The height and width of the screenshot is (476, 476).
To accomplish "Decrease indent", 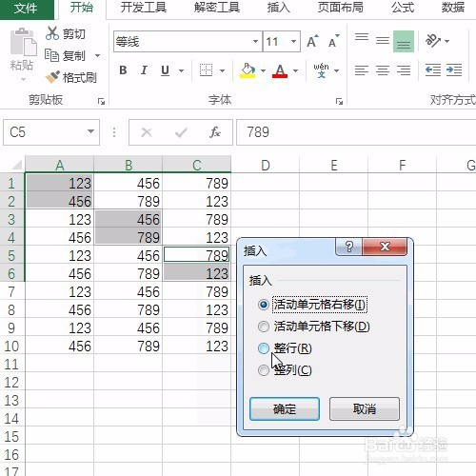I will [433, 70].
